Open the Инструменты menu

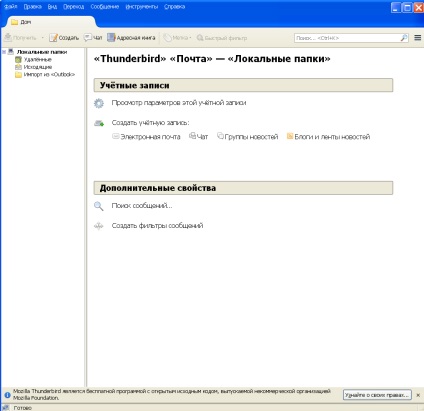tap(141, 7)
